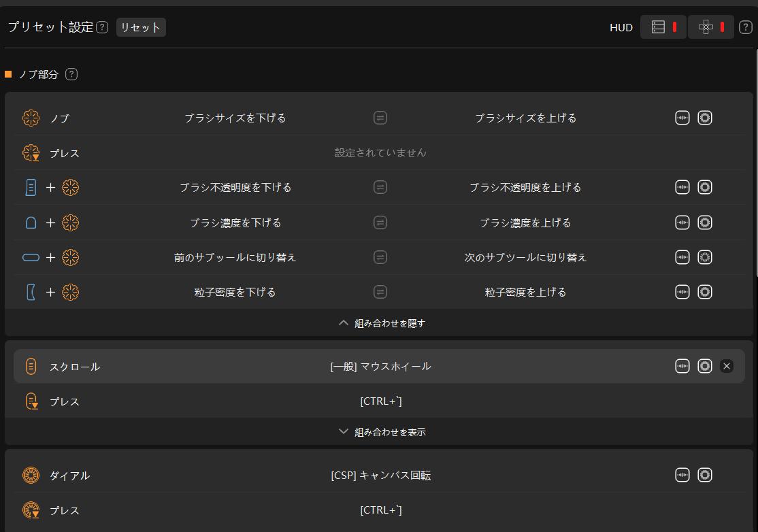Clear the スクロール assignment with the X button
Viewport: 758px width, 532px height.
pyautogui.click(x=727, y=366)
